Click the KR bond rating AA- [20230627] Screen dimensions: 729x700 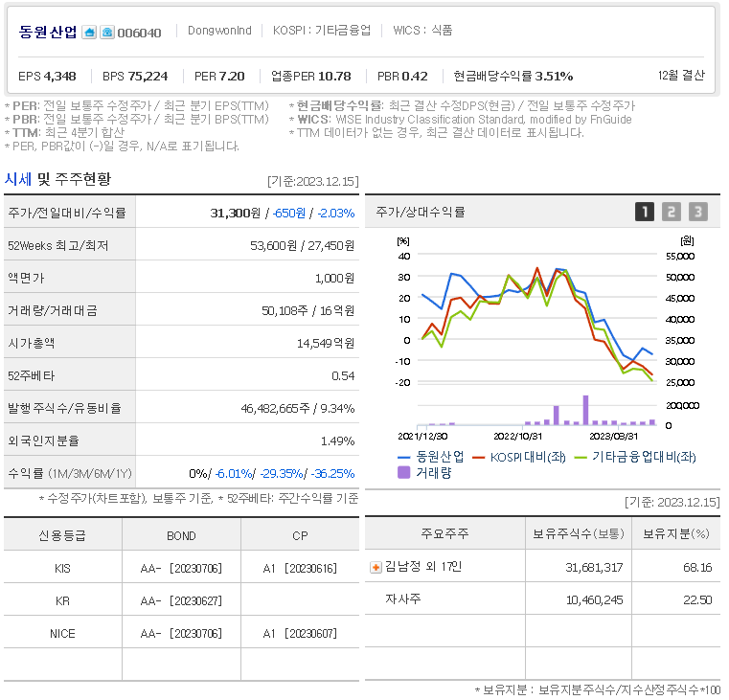[x=181, y=601]
